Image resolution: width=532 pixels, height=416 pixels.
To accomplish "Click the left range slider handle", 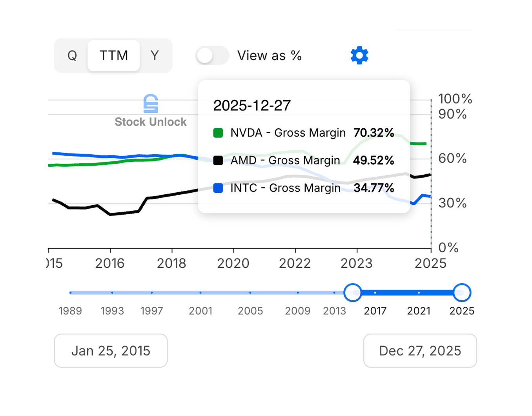I will click(352, 292).
